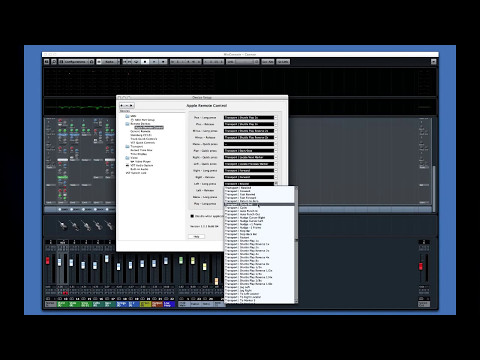Select Record Time Max under Transport
The image size is (480, 360).
(x=141, y=150)
